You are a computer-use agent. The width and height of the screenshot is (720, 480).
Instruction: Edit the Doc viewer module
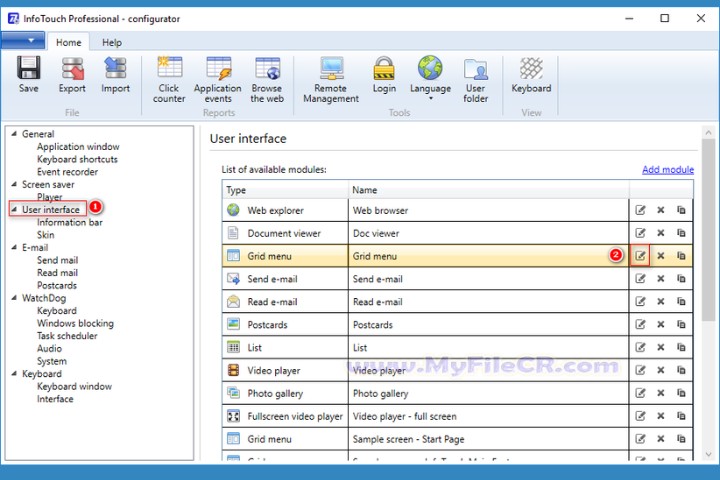[x=640, y=233]
